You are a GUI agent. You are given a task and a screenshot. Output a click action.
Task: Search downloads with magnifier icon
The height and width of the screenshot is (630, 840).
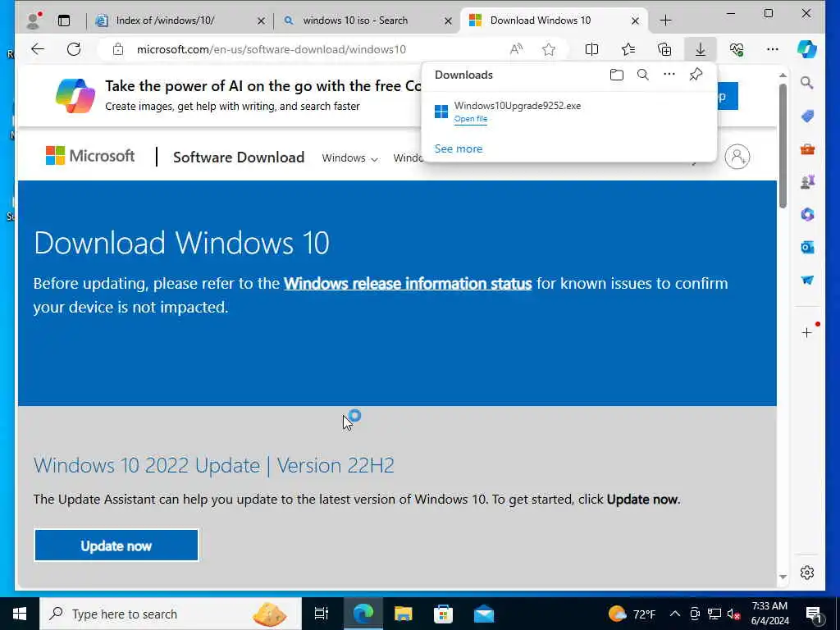click(643, 75)
